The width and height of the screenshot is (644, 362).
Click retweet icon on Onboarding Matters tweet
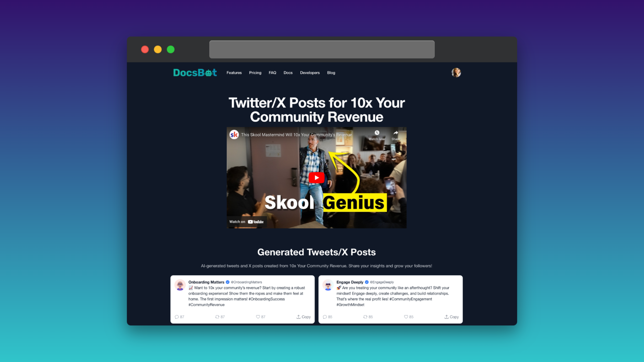[217, 317]
